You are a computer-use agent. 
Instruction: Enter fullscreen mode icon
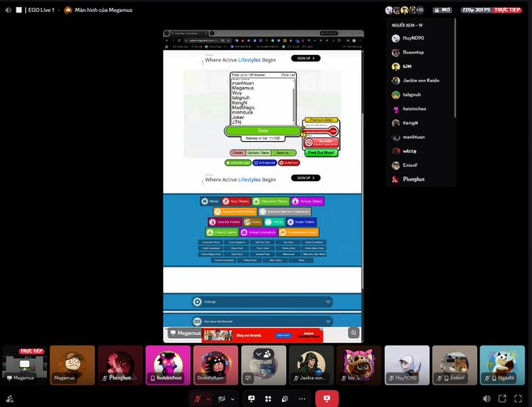pos(518,398)
